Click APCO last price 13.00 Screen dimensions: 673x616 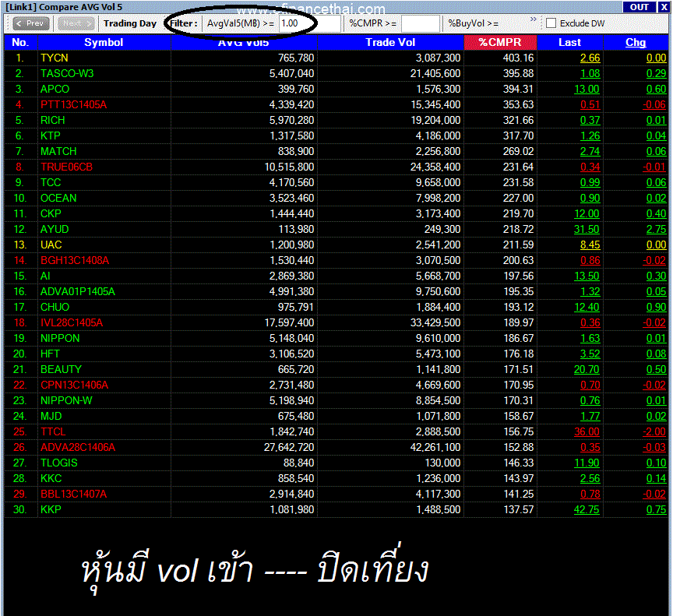coord(587,90)
